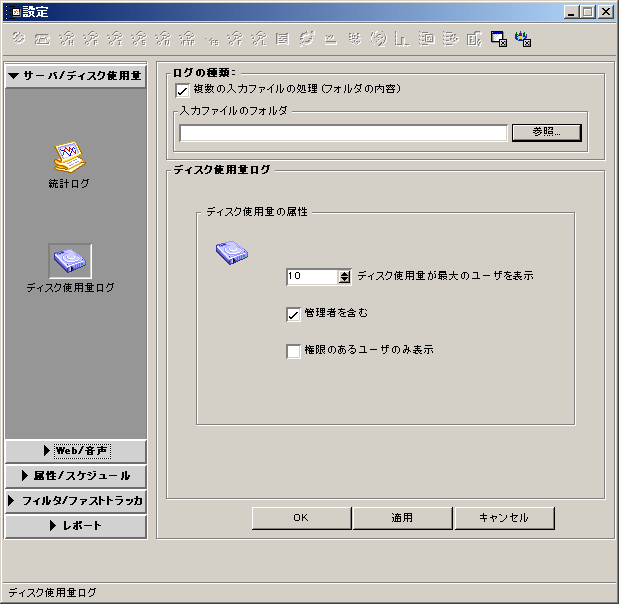Select the ディスク使用量ログ icon in sidebar
The height and width of the screenshot is (604, 619).
coord(70,260)
